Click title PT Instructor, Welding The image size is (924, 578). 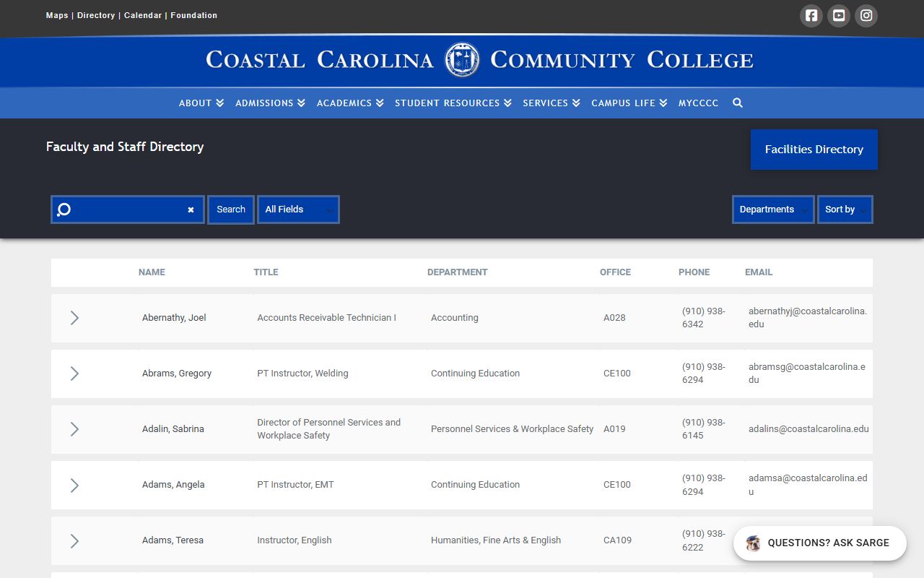pyautogui.click(x=302, y=374)
